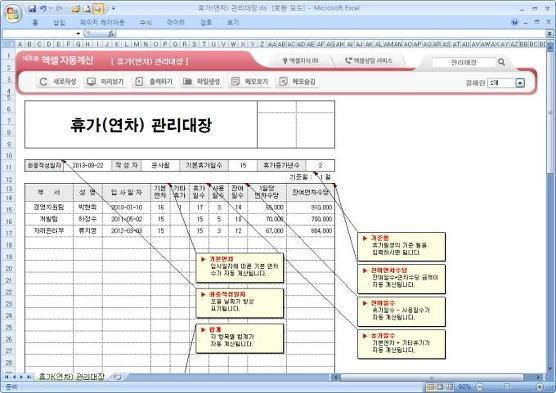Open the Name Box dropdown arrow
This screenshot has height=393, width=556.
click(x=78, y=34)
